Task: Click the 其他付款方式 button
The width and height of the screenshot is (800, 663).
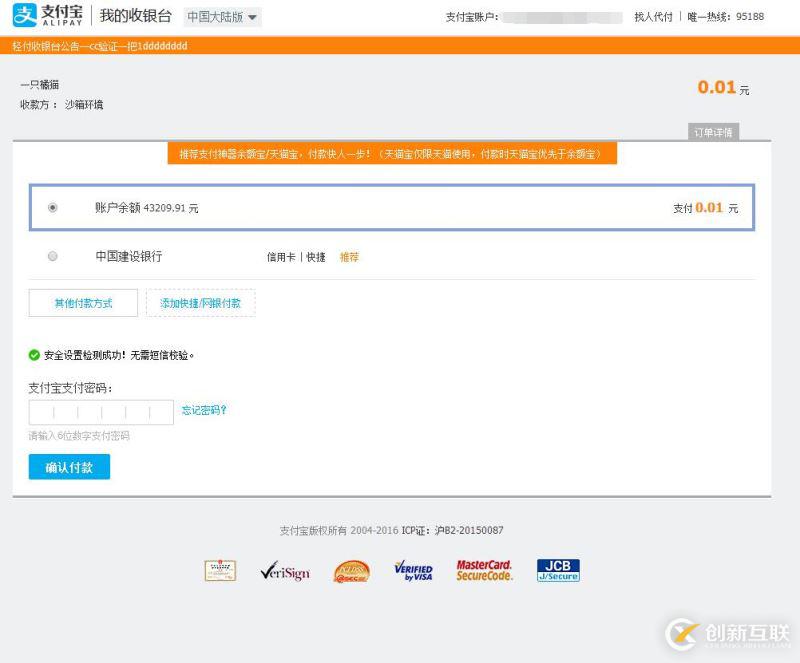Action: pos(83,303)
